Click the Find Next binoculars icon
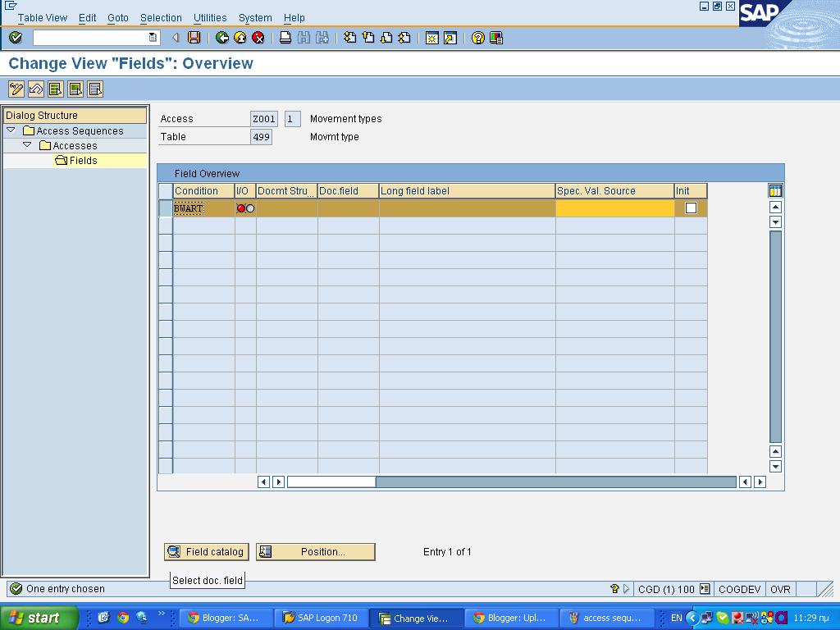Image resolution: width=840 pixels, height=630 pixels. 322,38
